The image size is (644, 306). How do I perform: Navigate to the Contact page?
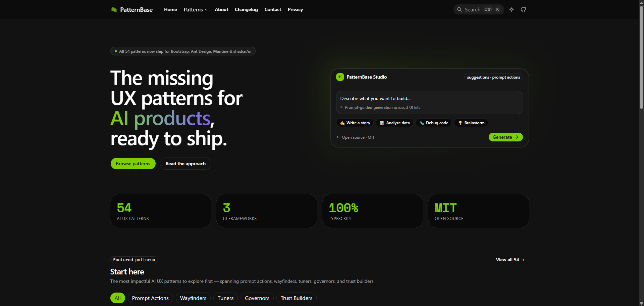pyautogui.click(x=273, y=9)
